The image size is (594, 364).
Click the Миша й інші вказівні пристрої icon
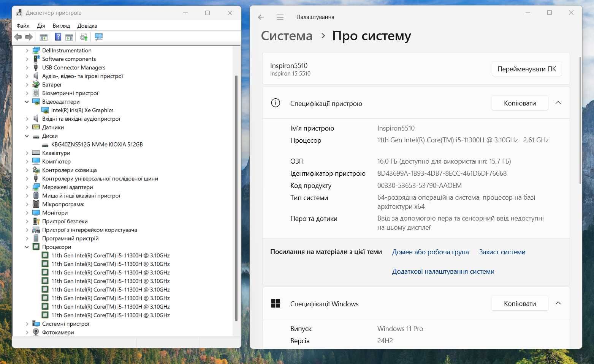(36, 195)
